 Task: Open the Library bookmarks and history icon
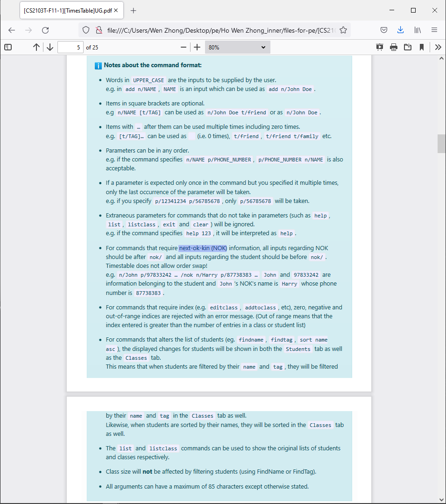pyautogui.click(x=418, y=30)
